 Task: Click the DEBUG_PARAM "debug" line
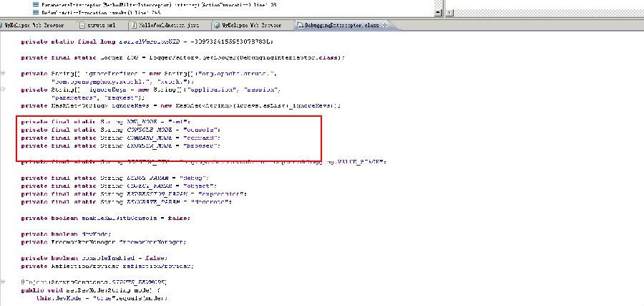click(115, 178)
